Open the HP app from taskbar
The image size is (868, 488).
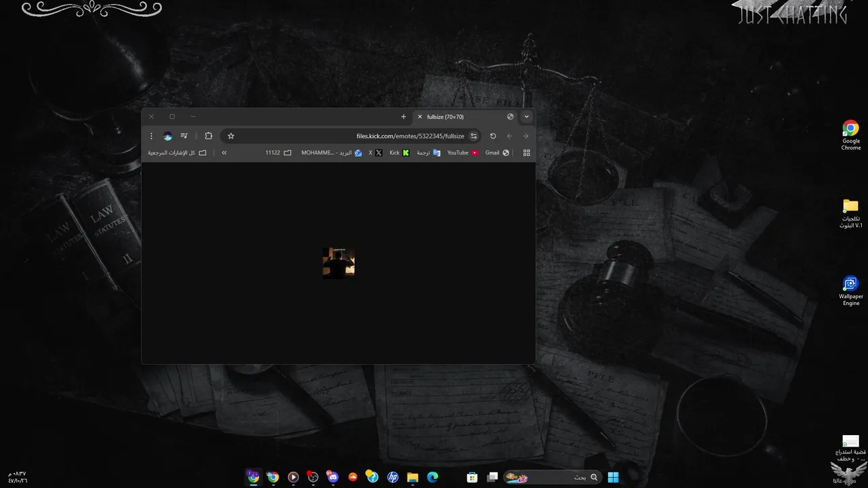coord(393,477)
